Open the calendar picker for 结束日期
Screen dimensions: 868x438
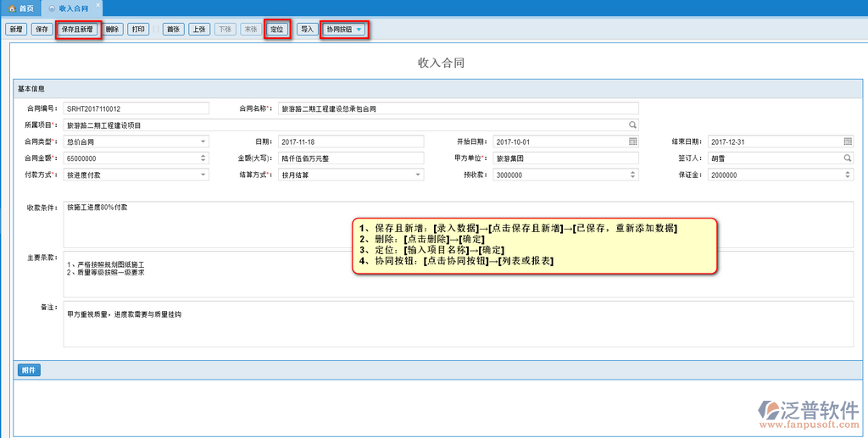[x=847, y=141]
